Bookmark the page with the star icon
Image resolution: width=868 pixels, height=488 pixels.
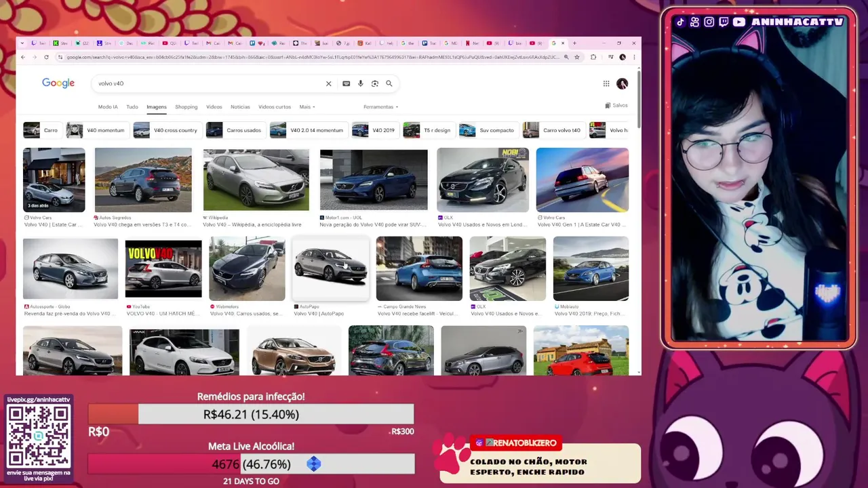[577, 57]
